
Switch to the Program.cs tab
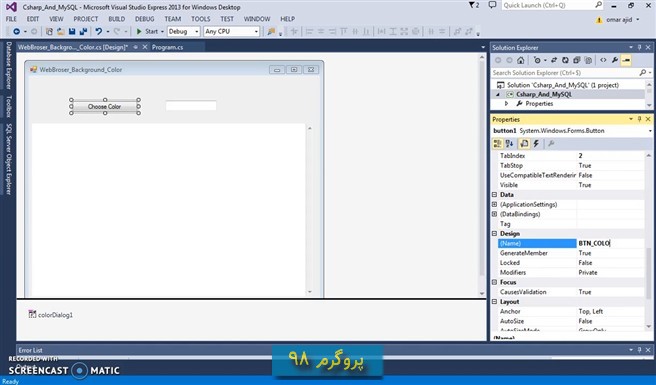[167, 47]
